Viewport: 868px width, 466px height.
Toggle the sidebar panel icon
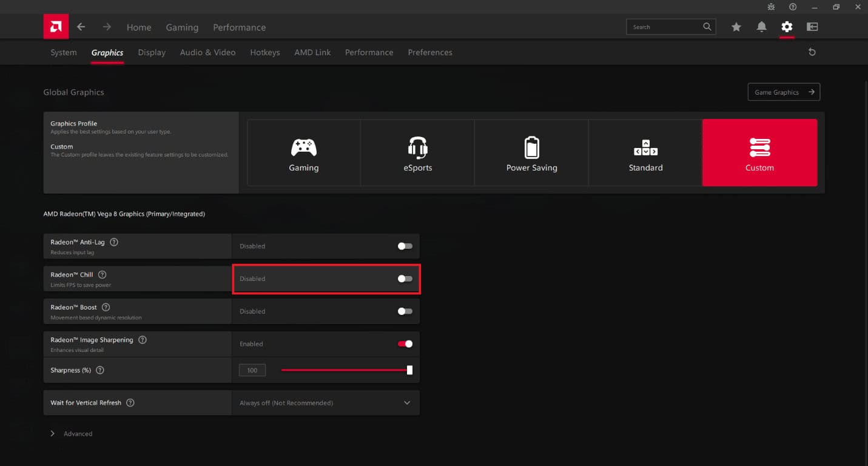click(812, 27)
